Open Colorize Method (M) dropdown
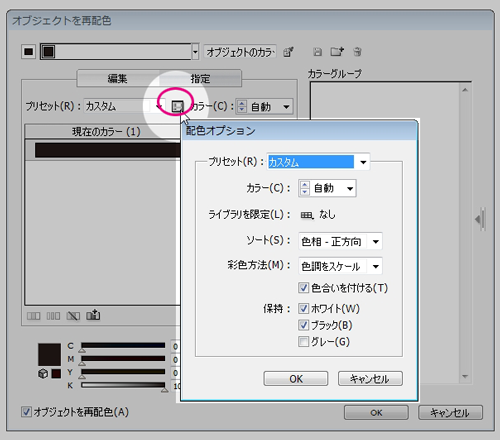This screenshot has width=500, height=440. (x=376, y=266)
